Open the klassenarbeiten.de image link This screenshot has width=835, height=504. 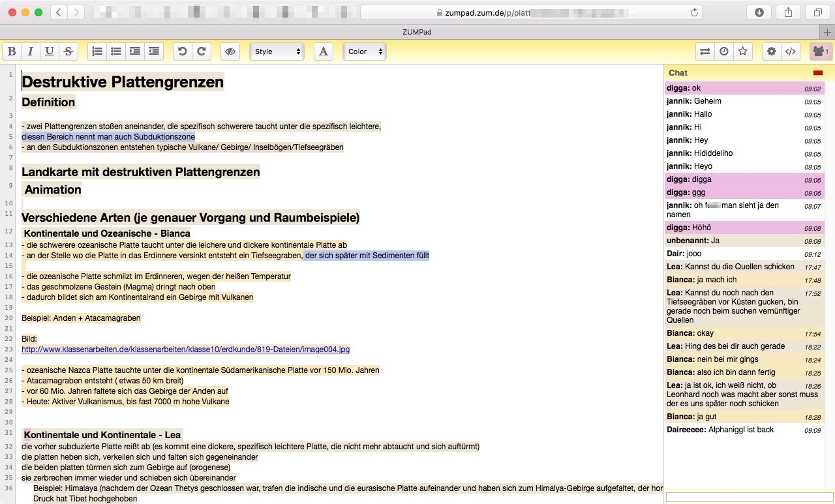click(x=186, y=349)
